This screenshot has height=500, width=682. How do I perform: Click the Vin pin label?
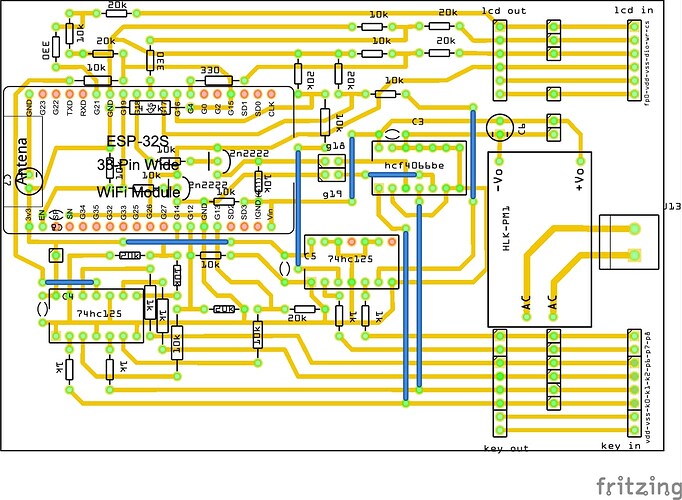tap(271, 213)
